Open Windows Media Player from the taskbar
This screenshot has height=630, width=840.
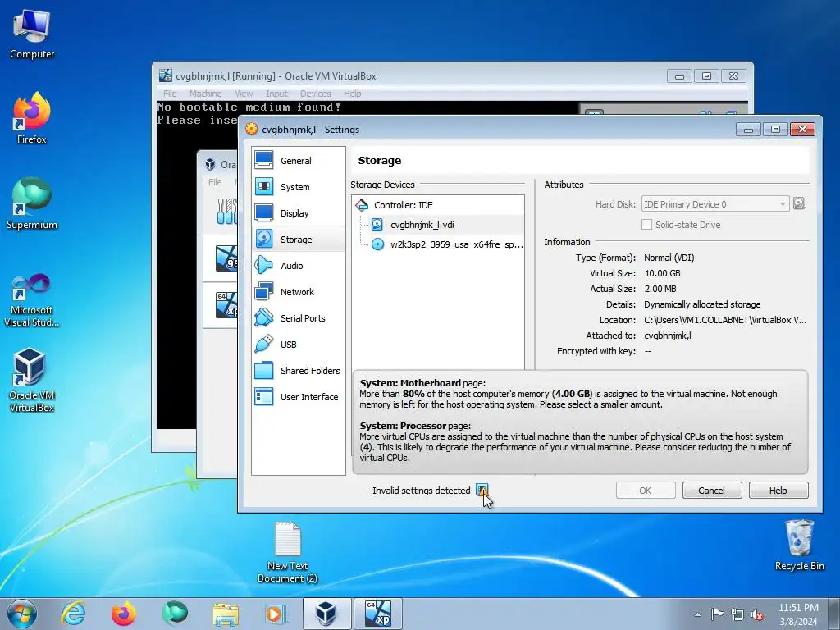(x=276, y=614)
